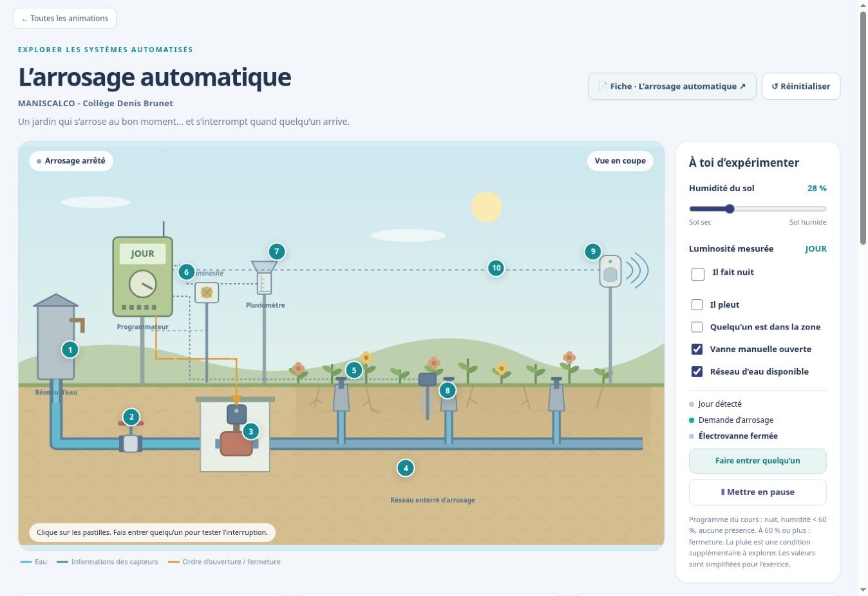Click the soil humidity slider handle

tap(730, 209)
